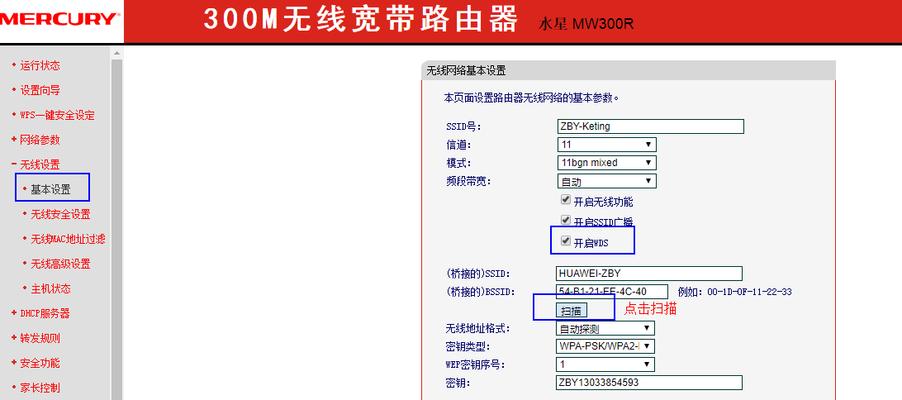Toggle 开启SSID广播 checkbox
This screenshot has width=902, height=400.
tap(565, 220)
